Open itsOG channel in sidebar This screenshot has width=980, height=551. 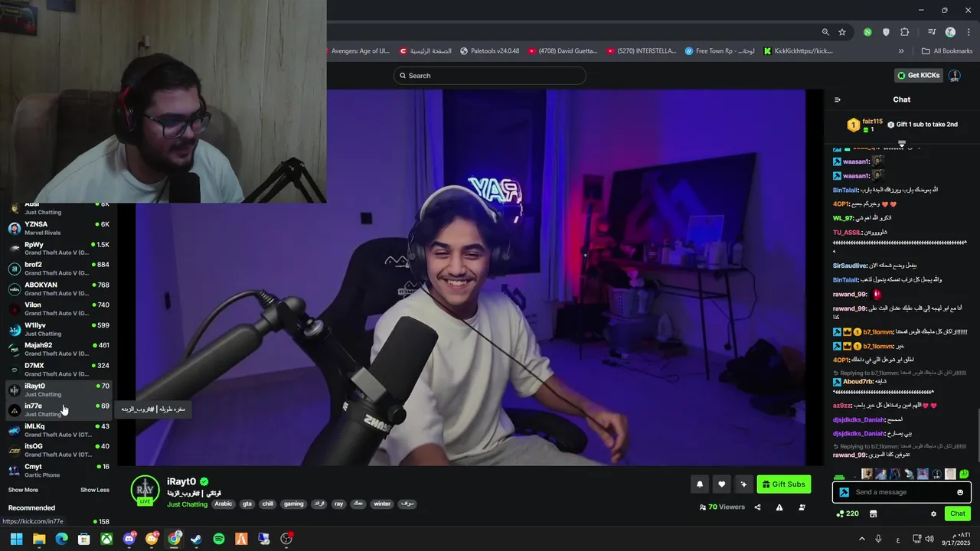tap(58, 450)
